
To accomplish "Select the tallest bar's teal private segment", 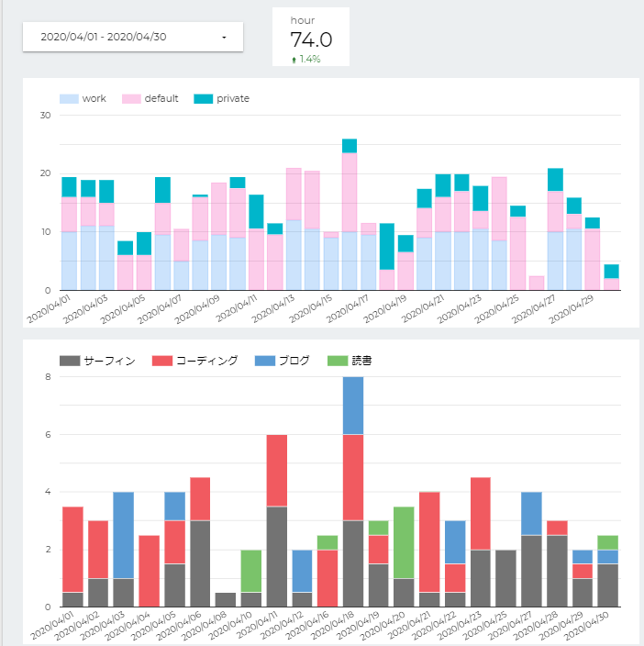I will point(350,146).
